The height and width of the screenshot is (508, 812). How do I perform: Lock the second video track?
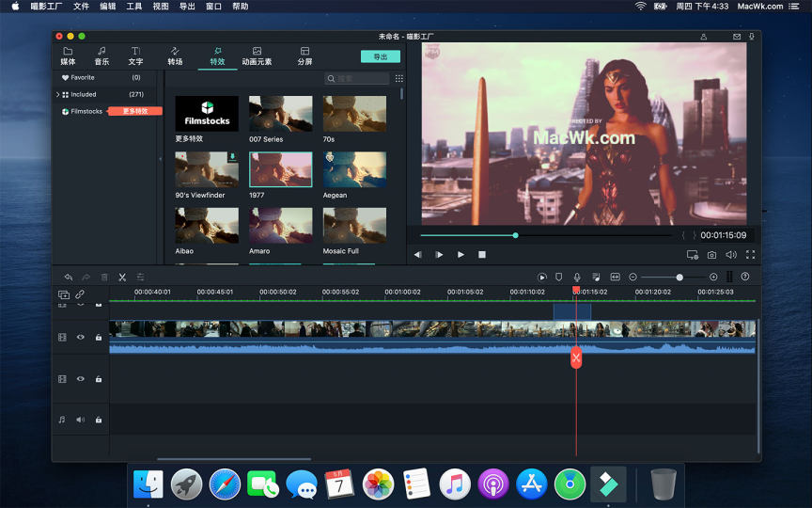pos(99,379)
